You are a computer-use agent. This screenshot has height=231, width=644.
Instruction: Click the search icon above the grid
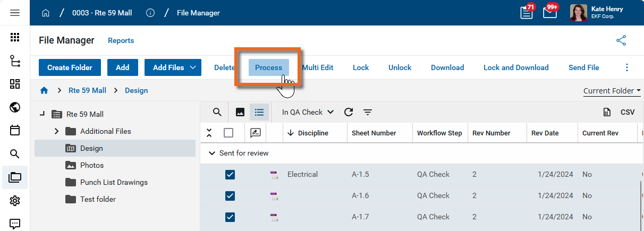(217, 112)
